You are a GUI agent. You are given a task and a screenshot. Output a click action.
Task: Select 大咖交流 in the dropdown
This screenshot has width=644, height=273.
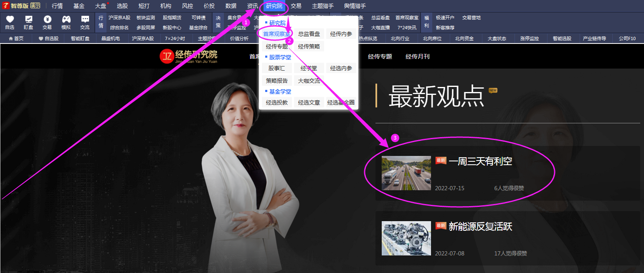coord(309,81)
